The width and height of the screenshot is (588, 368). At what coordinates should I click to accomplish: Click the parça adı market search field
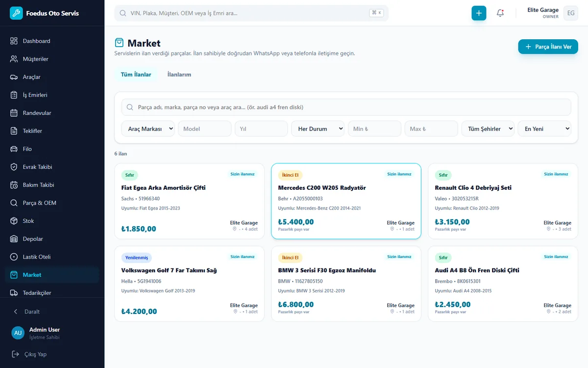(346, 107)
